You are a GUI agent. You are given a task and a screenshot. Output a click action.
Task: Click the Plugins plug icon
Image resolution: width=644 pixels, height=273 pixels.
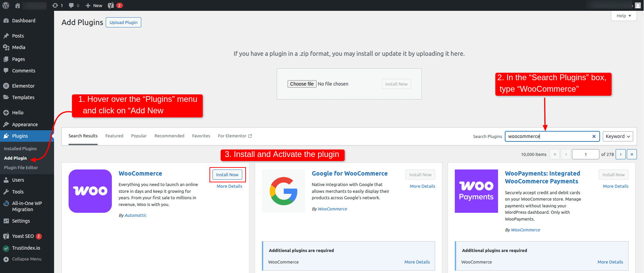[x=6, y=136]
